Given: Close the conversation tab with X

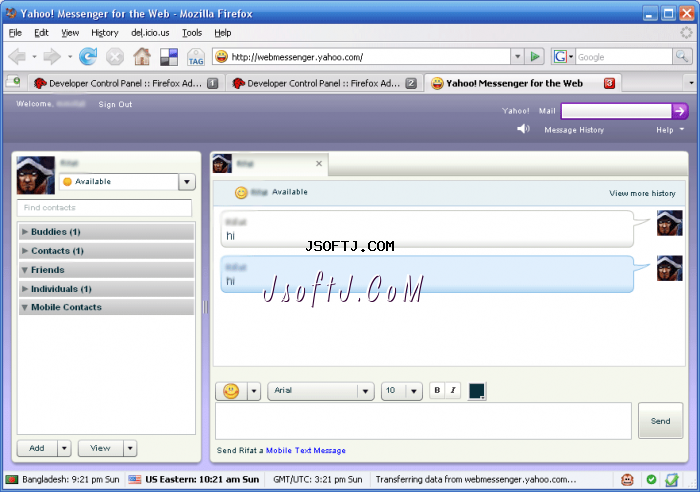Looking at the screenshot, I should coord(319,163).
